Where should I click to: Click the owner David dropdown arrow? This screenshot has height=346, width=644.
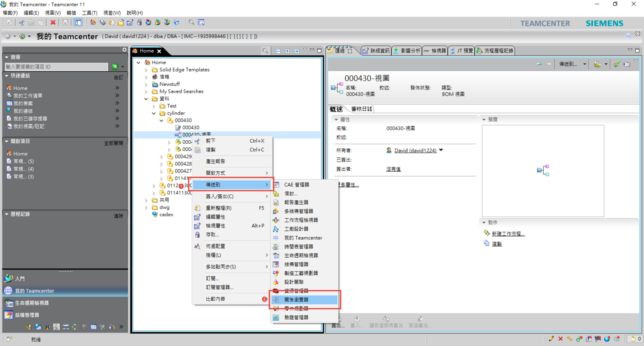441,150
